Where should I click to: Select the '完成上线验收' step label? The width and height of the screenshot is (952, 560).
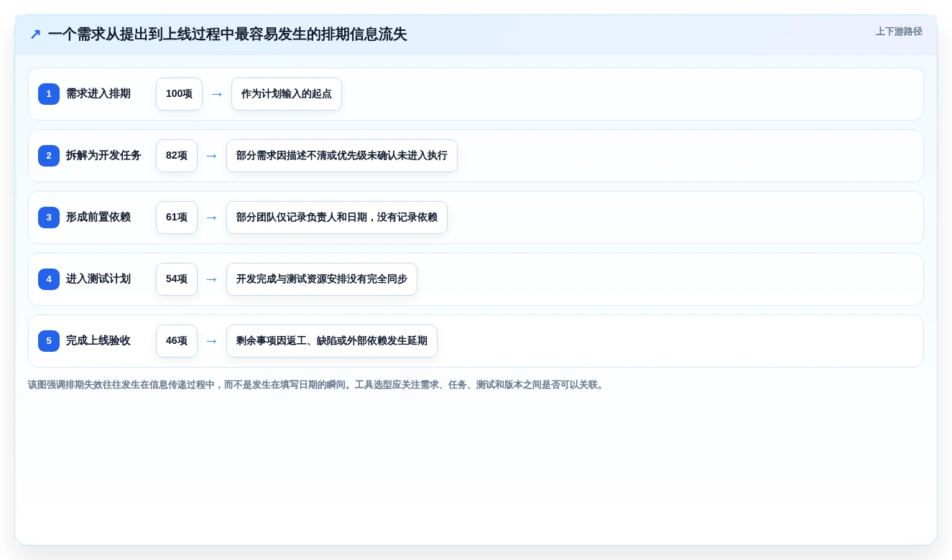coord(98,341)
